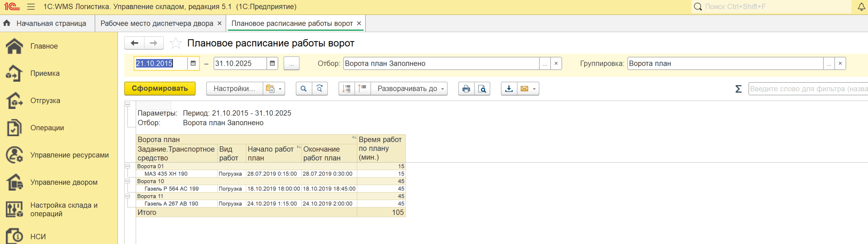
Task: Clear the 'Отбор' filter field
Action: pos(556,63)
